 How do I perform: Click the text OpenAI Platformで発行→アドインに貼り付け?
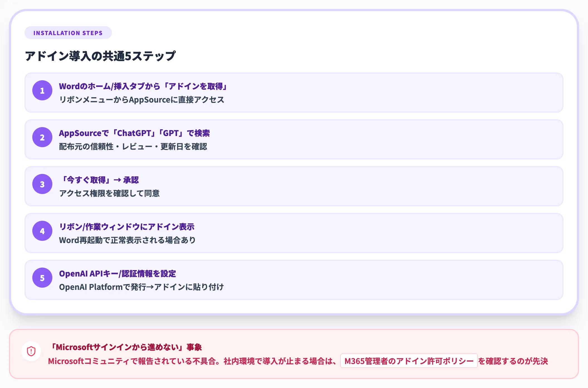coord(141,287)
